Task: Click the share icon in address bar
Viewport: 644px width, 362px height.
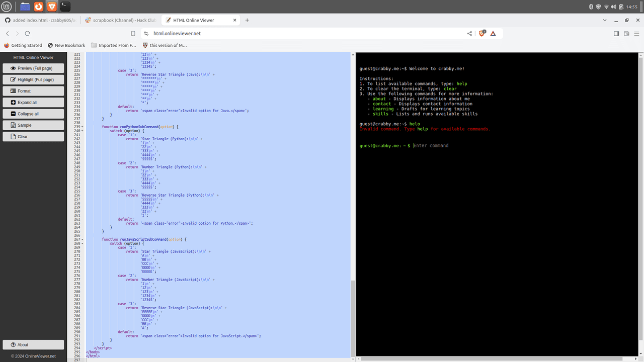Action: coord(469,33)
